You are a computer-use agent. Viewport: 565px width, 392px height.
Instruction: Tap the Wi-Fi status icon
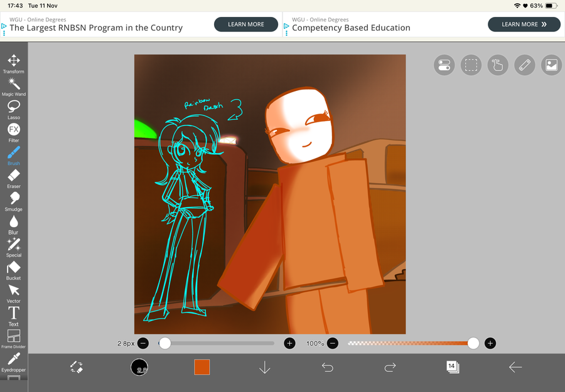[517, 6]
